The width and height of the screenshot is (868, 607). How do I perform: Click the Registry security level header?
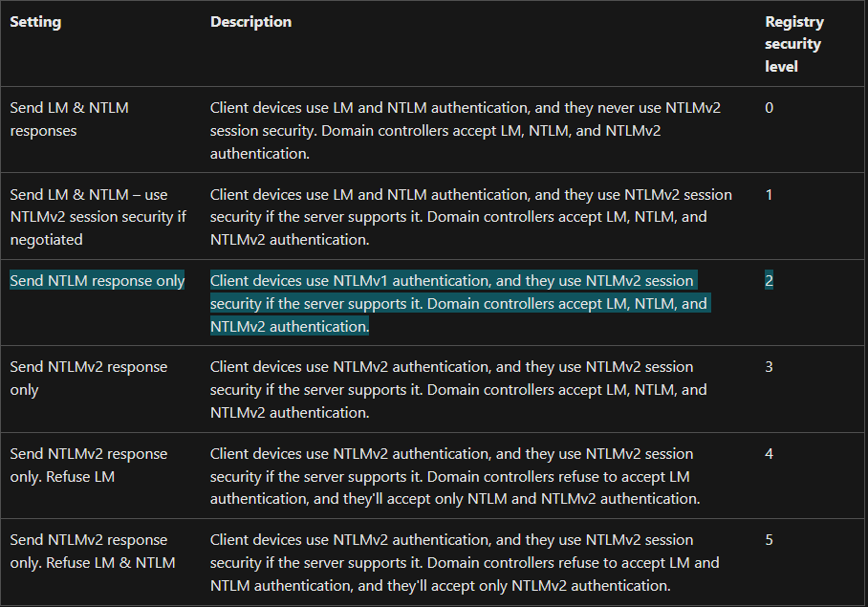coord(794,44)
